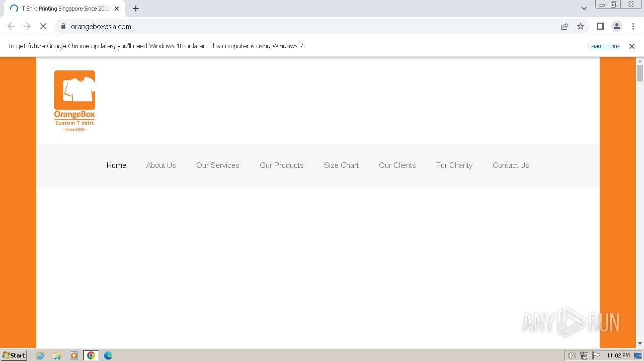The height and width of the screenshot is (362, 644).
Task: Click the show desktop icon in tray
Action: pos(638,355)
